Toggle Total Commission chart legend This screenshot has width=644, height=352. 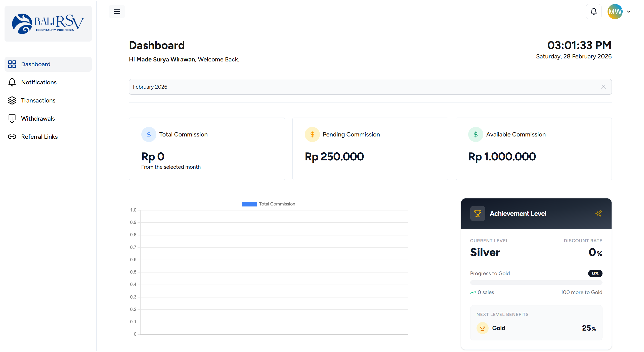point(268,204)
